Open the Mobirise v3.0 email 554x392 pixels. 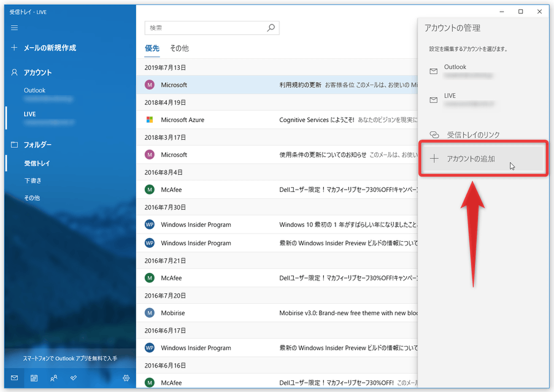click(x=277, y=313)
